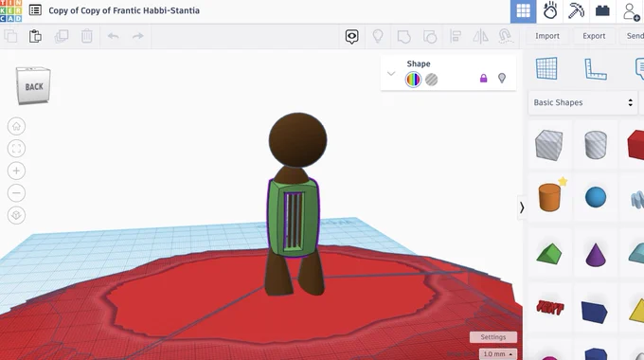Toggle the purple lock editing icon
The image size is (644, 360).
483,78
